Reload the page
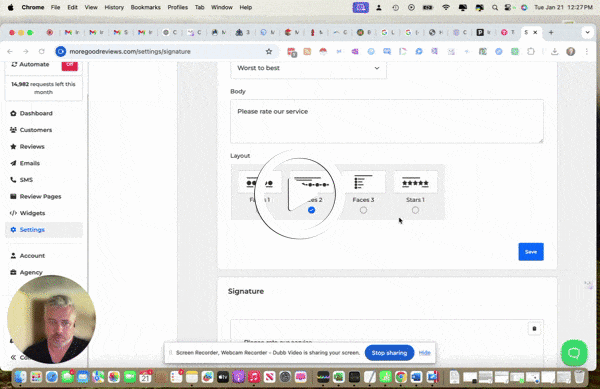Viewport: 600px width, 389px height. [42, 52]
